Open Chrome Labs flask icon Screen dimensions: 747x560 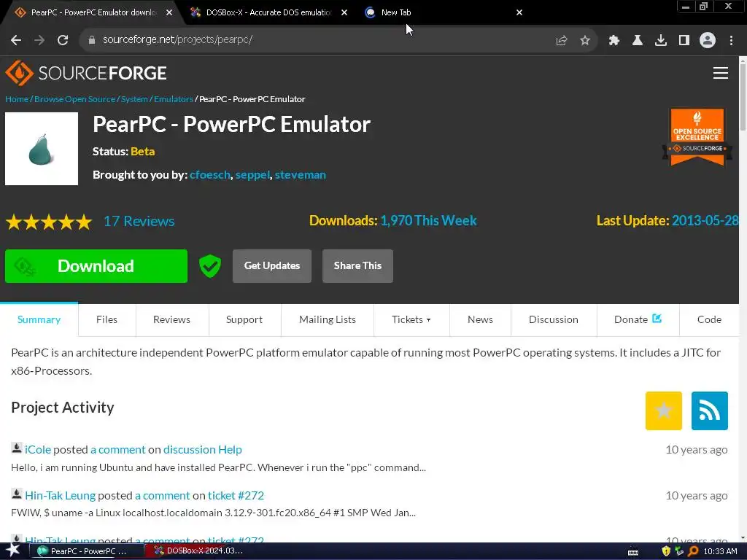pyautogui.click(x=637, y=41)
